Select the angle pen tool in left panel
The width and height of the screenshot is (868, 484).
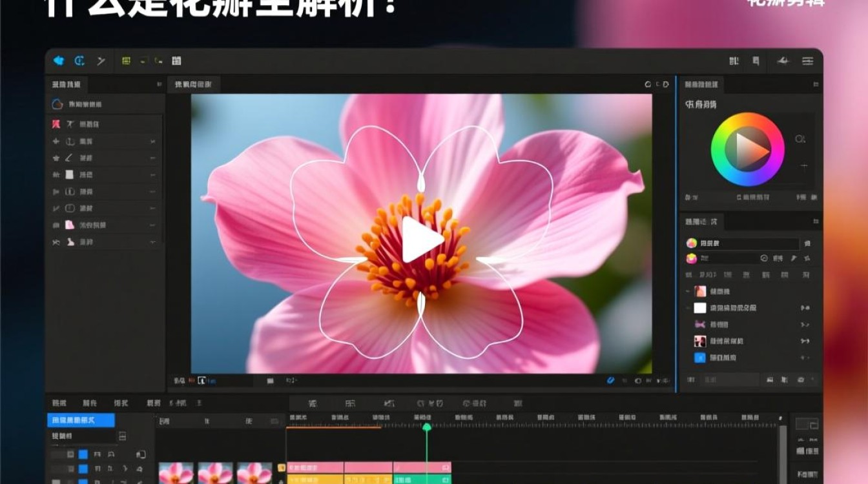tap(69, 157)
